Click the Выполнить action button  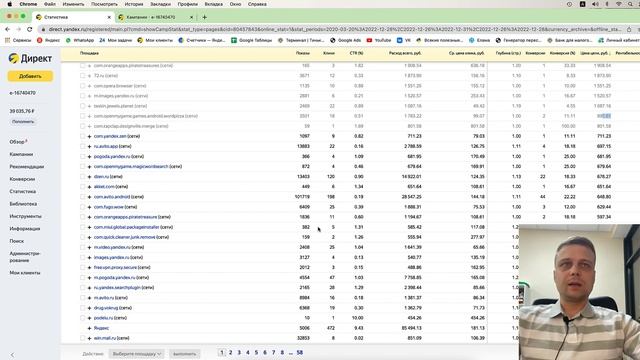click(x=184, y=354)
